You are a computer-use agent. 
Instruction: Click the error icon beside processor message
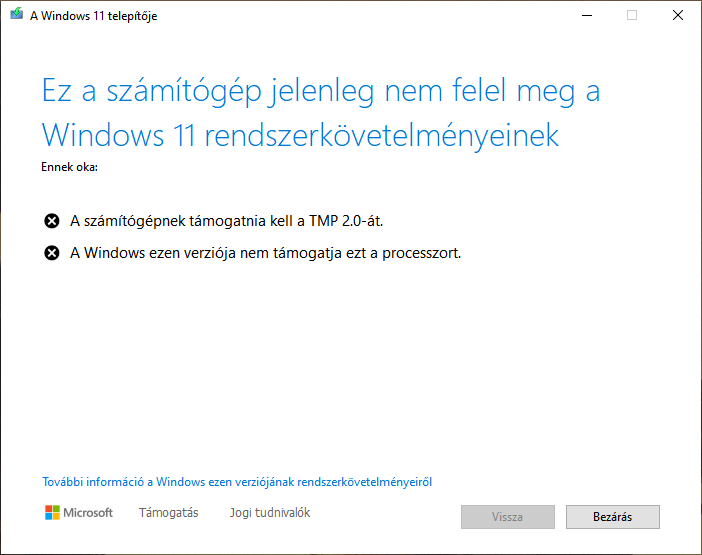(52, 253)
